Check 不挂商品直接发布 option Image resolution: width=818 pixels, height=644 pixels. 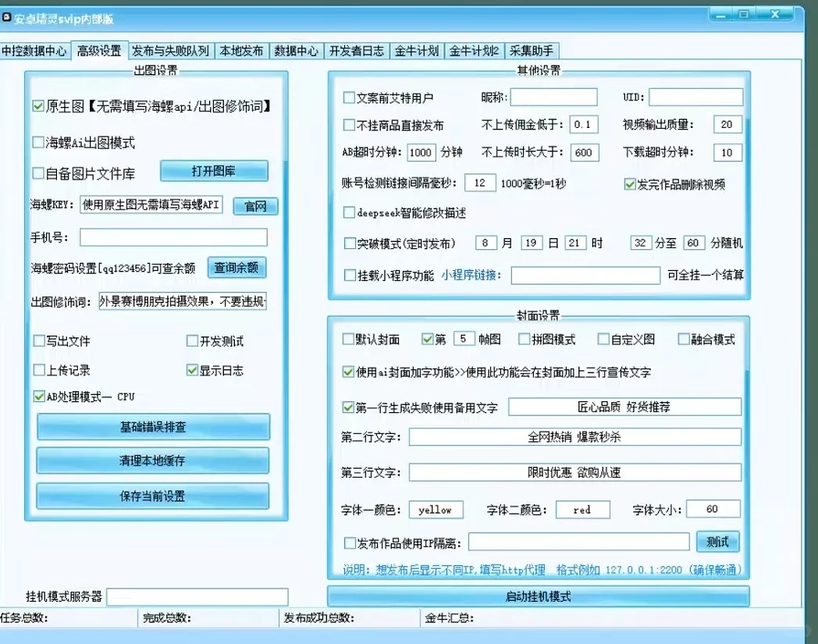click(x=349, y=125)
